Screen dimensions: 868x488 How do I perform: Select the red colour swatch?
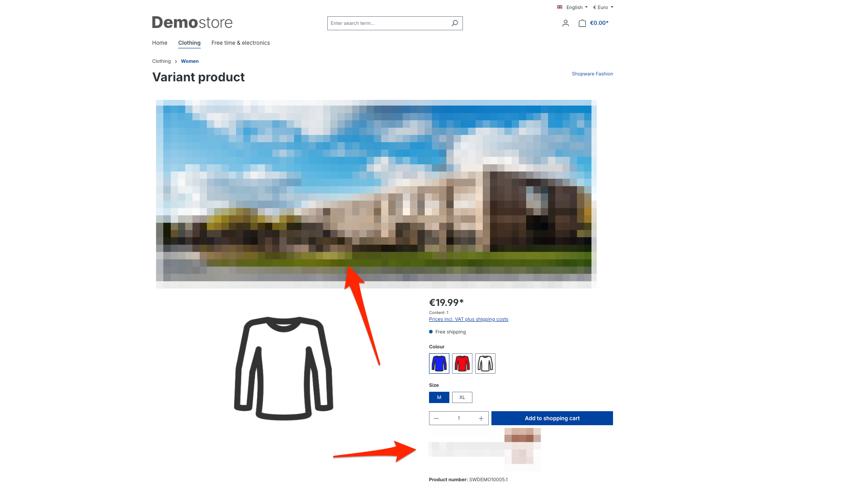coord(462,363)
